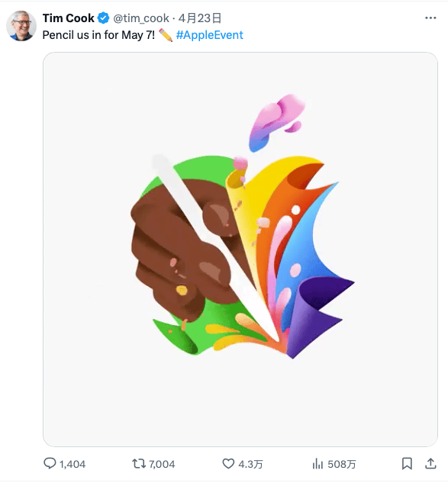Open the reply speech bubble icon
The height and width of the screenshot is (483, 448).
click(50, 463)
